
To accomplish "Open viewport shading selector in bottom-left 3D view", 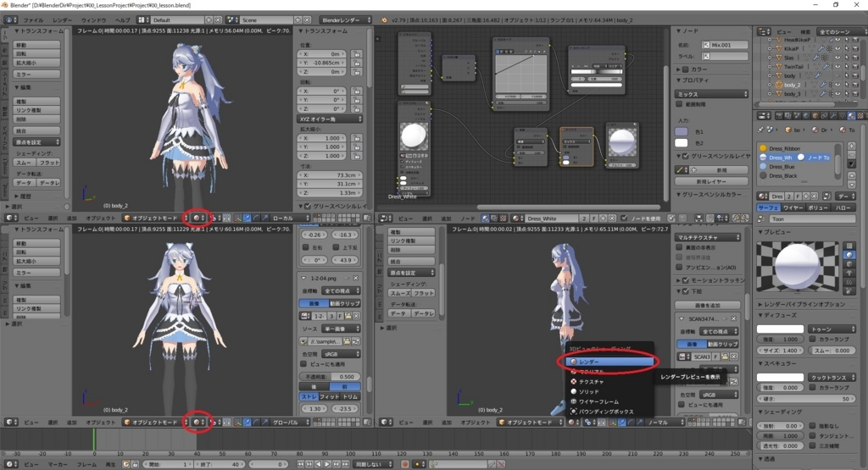I will [x=198, y=422].
